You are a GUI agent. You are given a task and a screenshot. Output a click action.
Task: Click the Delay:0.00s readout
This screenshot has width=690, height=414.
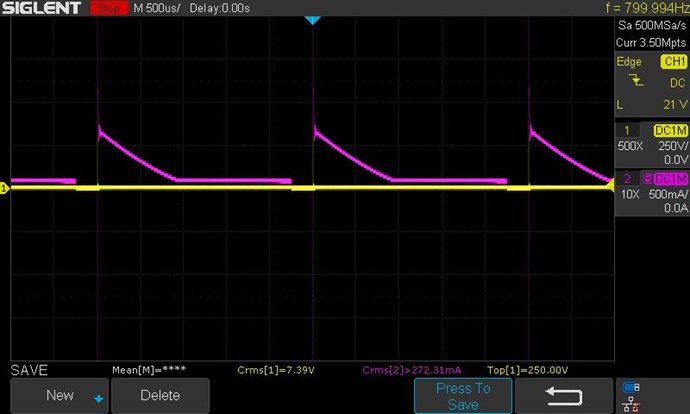coord(219,8)
